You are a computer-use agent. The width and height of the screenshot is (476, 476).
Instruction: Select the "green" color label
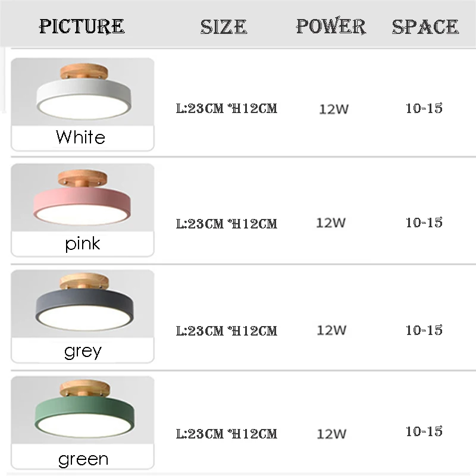83,459
